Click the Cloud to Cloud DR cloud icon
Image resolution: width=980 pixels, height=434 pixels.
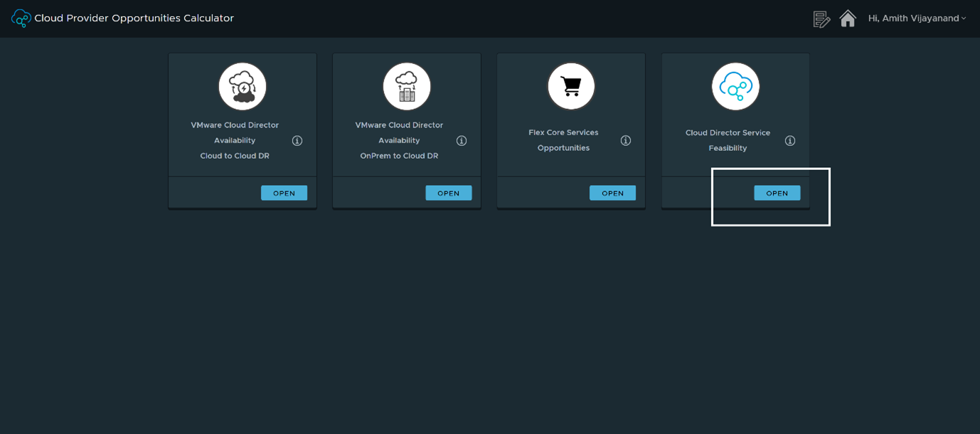tap(243, 87)
